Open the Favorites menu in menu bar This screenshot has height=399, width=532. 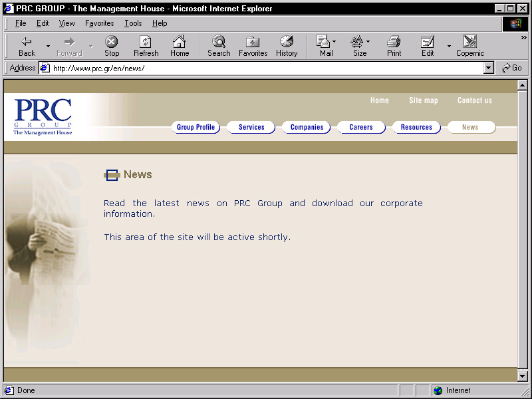pos(99,23)
